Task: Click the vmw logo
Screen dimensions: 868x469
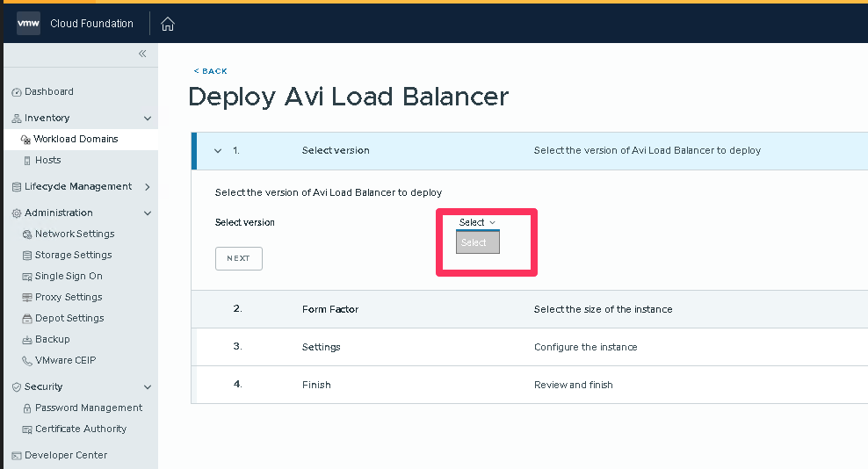Action: click(x=28, y=23)
